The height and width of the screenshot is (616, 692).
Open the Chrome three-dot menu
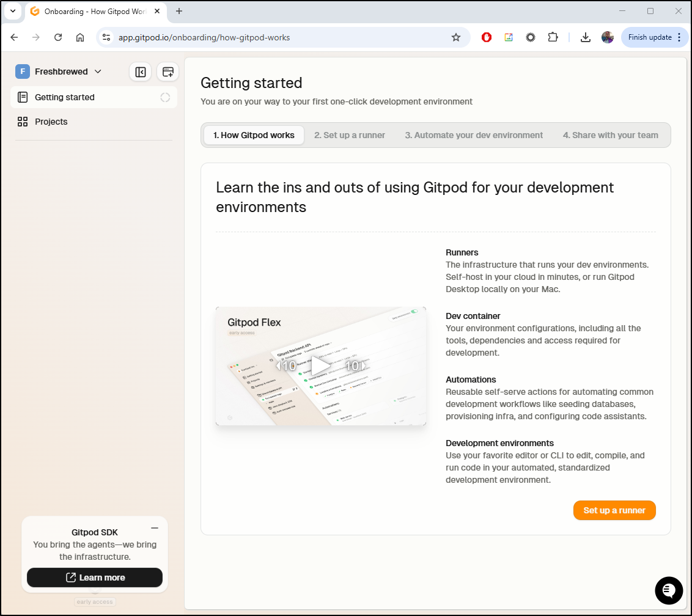click(679, 37)
